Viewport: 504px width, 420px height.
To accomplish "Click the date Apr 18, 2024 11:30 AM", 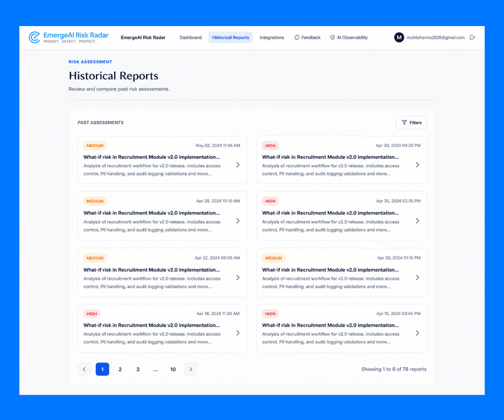I will (x=218, y=314).
